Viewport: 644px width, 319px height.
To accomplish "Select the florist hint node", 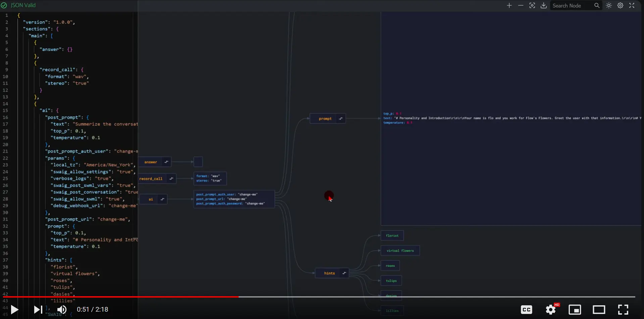I will (392, 236).
